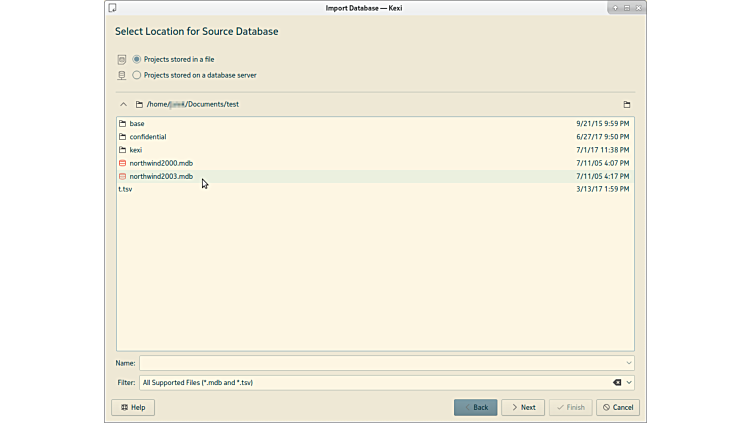The width and height of the screenshot is (752, 423).
Task: Select the t.tsv file
Action: (x=125, y=189)
